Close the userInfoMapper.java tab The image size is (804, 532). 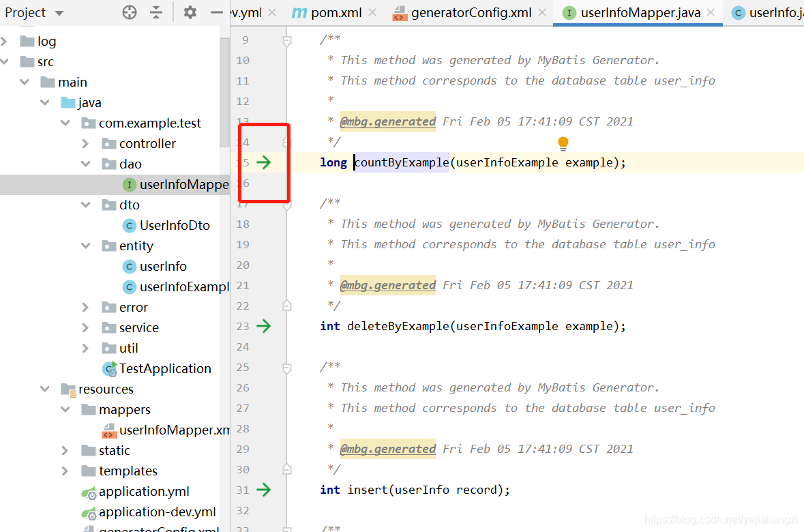pyautogui.click(x=711, y=12)
